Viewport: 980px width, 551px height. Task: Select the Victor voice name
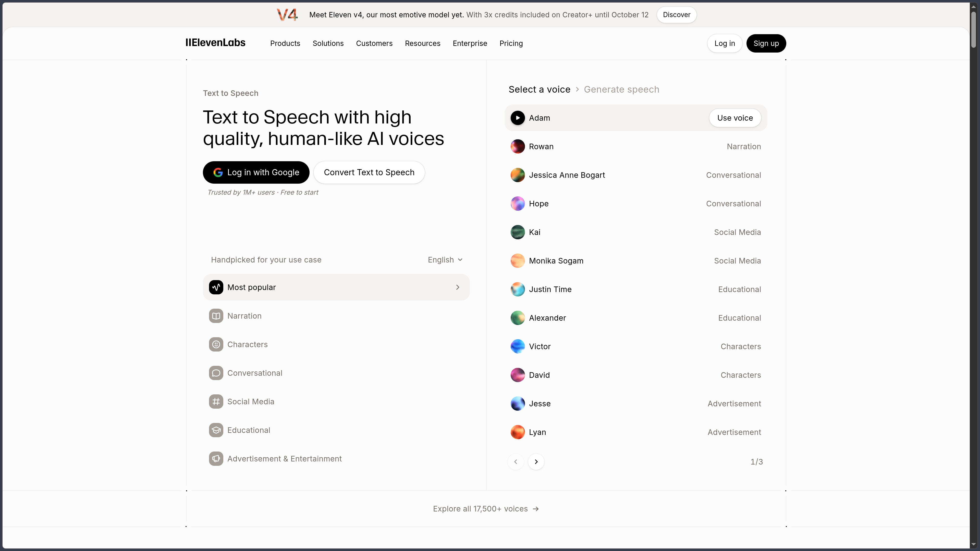(x=540, y=346)
